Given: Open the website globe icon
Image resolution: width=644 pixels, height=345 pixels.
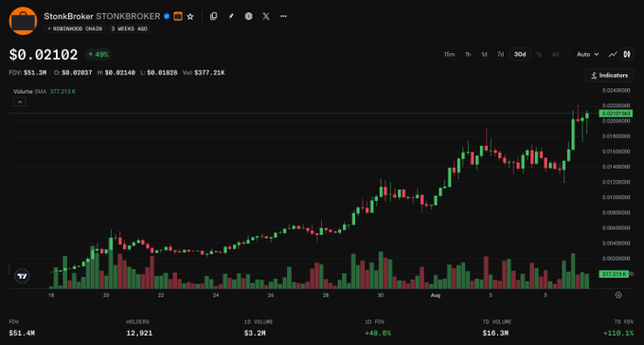Looking at the screenshot, I should [248, 16].
